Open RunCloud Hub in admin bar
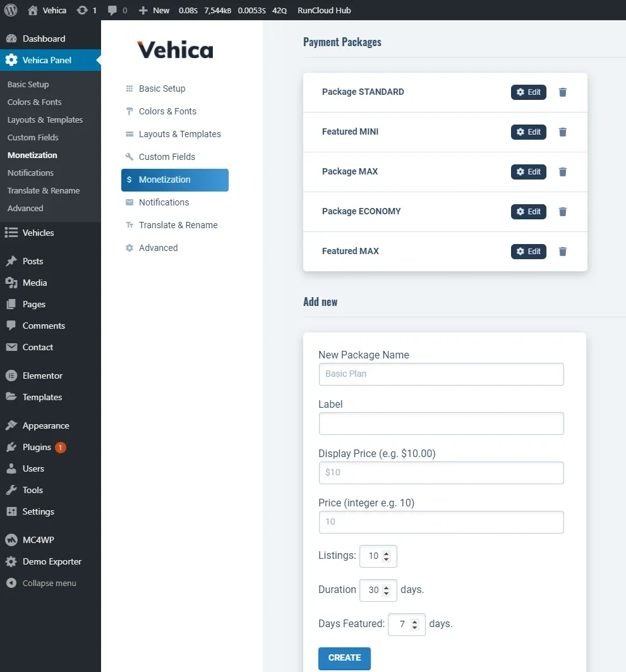The image size is (626, 672). click(x=324, y=10)
